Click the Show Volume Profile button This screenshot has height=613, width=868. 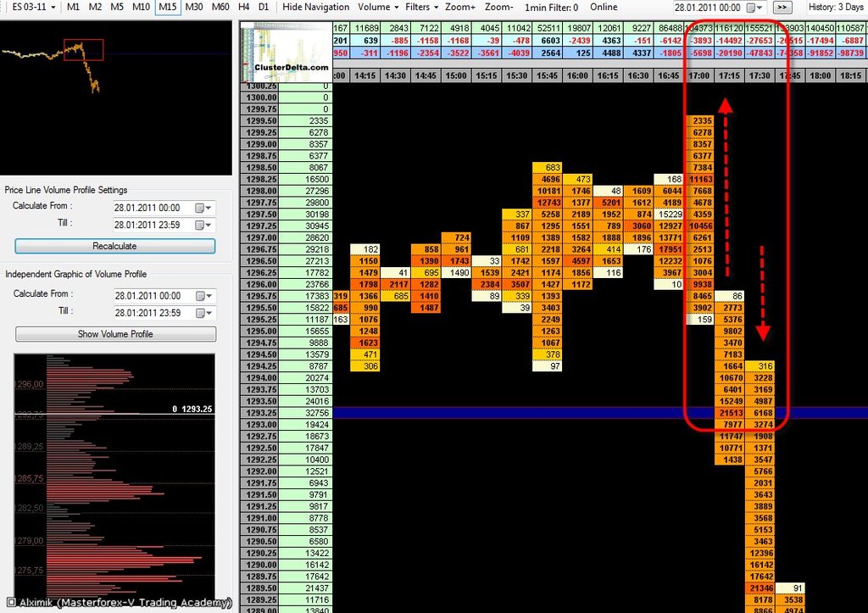tap(115, 334)
